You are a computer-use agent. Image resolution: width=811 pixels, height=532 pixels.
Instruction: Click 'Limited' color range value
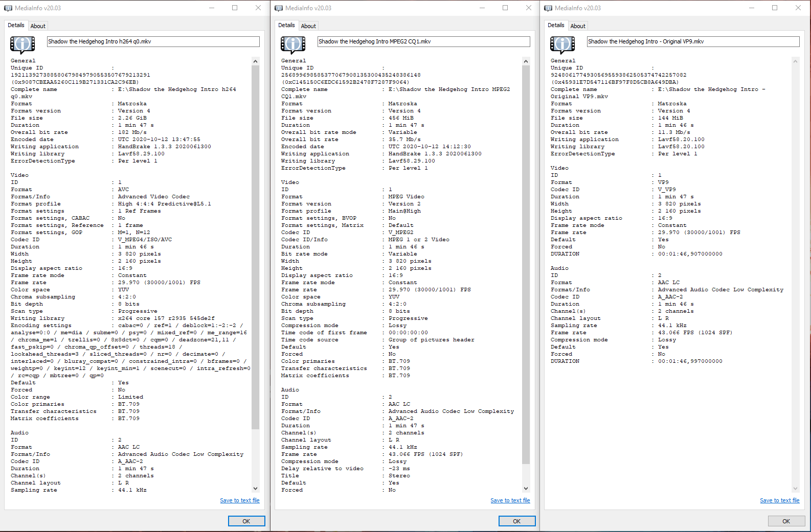(x=130, y=397)
